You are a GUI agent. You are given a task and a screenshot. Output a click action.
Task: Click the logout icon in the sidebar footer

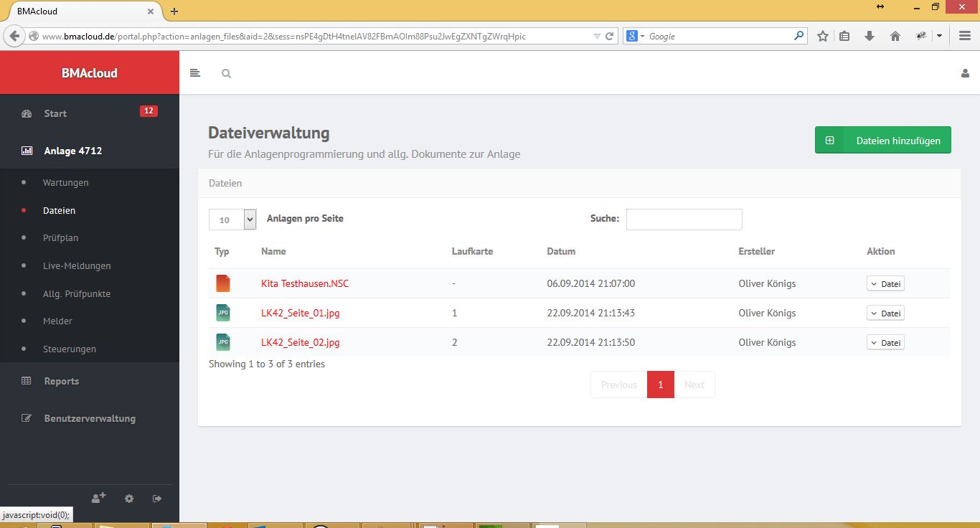[x=156, y=497]
